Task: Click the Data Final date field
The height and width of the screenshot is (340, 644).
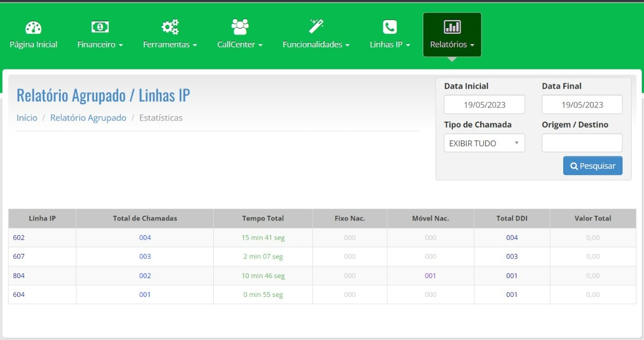Action: tap(582, 105)
